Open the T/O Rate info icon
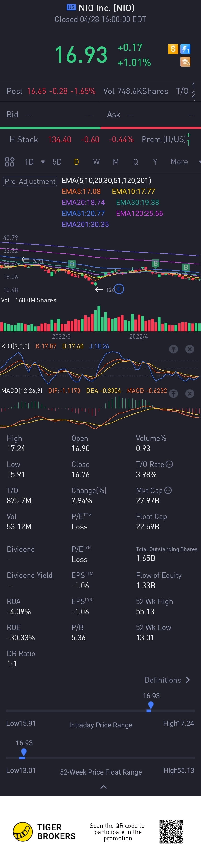The width and height of the screenshot is (201, 868). (x=169, y=464)
